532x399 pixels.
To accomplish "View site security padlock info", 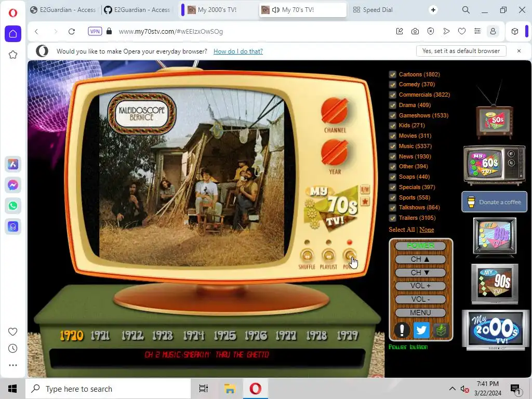I will pos(109,31).
